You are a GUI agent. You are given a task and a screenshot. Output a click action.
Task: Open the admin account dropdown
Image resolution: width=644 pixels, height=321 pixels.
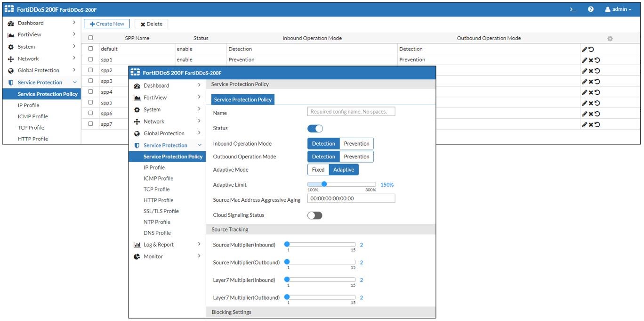pos(618,8)
